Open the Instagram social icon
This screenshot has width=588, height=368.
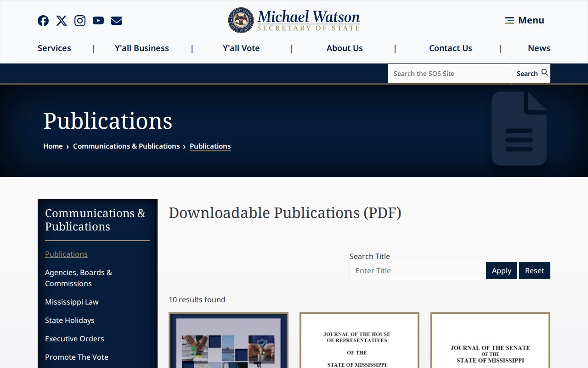click(x=80, y=21)
